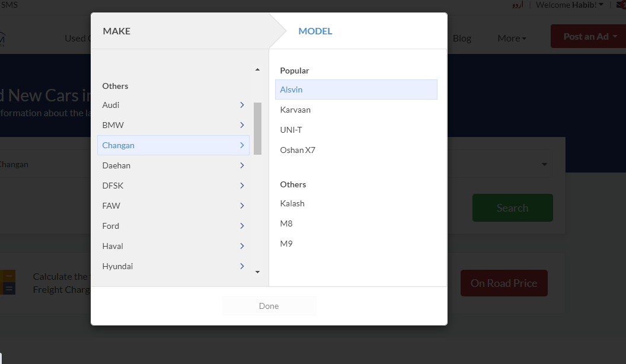Select the Karvaan model

coord(356,110)
